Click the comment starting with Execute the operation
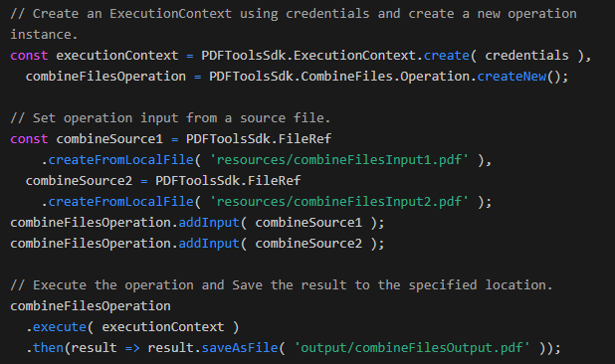615x364 pixels. coord(282,284)
